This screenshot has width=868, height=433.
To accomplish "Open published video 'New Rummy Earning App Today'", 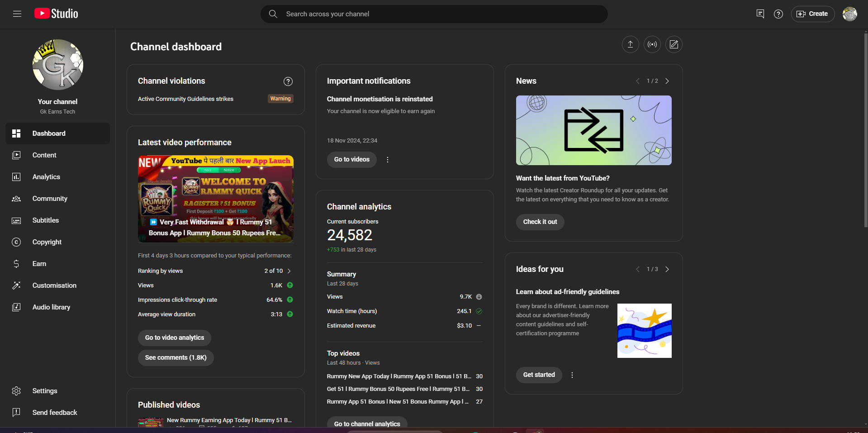I will pos(229,420).
